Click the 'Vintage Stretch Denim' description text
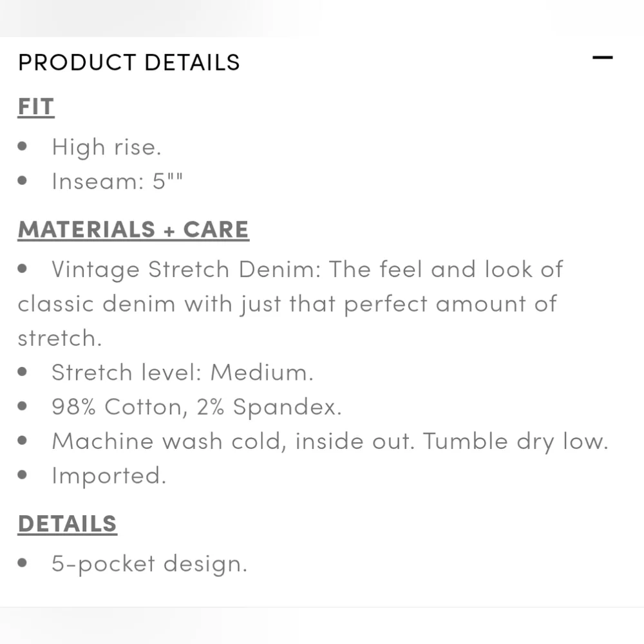This screenshot has width=644, height=644. click(290, 303)
